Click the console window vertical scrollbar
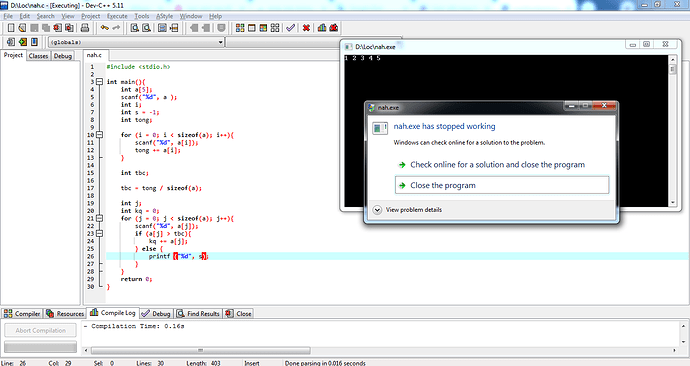 [672, 130]
